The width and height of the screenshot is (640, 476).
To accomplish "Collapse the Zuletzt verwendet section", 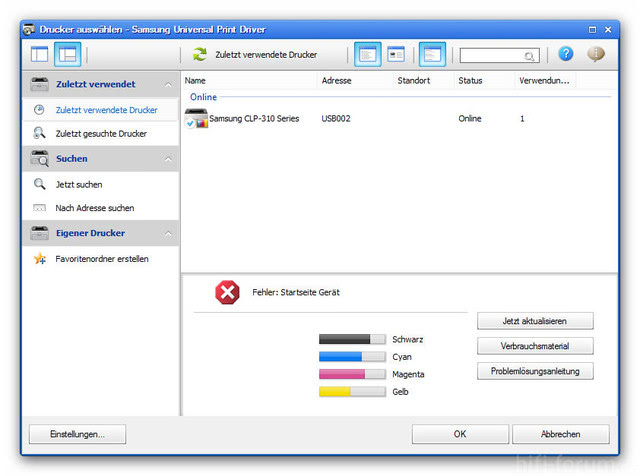I will coord(168,85).
